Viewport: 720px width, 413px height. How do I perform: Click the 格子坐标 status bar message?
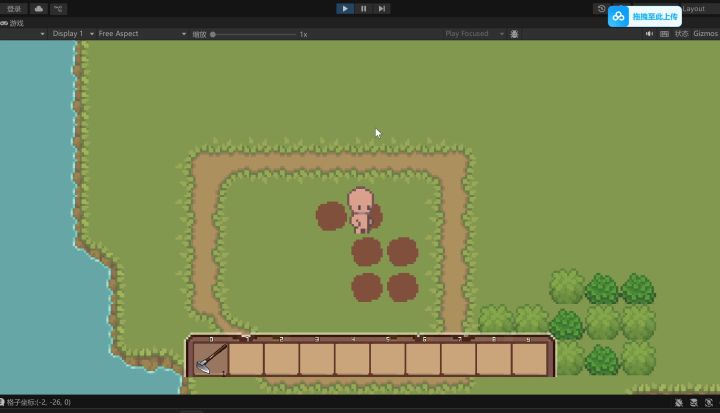[39, 402]
